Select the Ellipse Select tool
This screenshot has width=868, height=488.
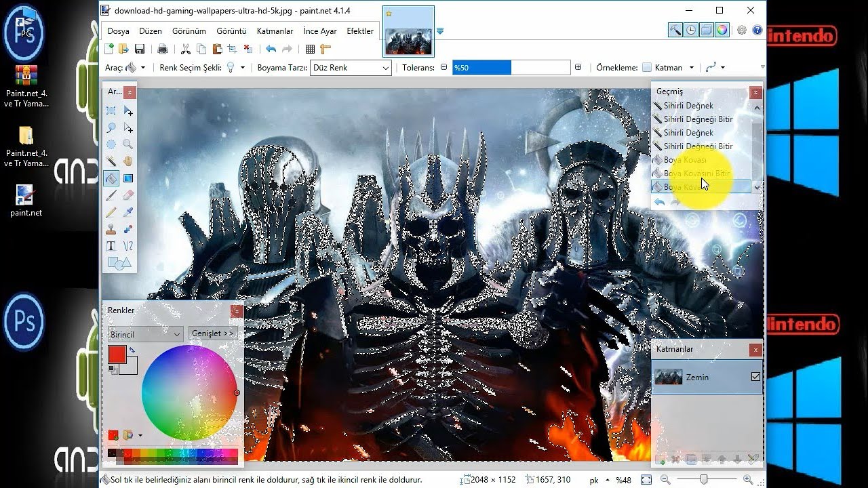coord(111,144)
